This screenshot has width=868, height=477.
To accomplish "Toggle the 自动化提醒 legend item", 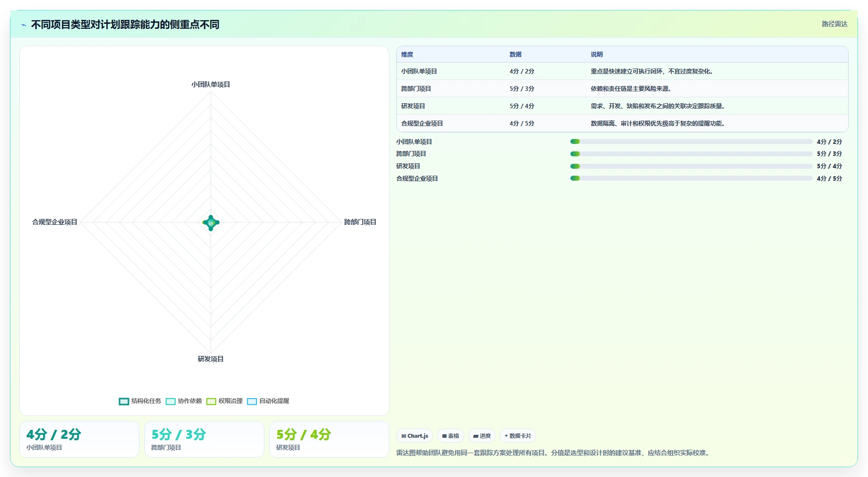I will coord(268,401).
